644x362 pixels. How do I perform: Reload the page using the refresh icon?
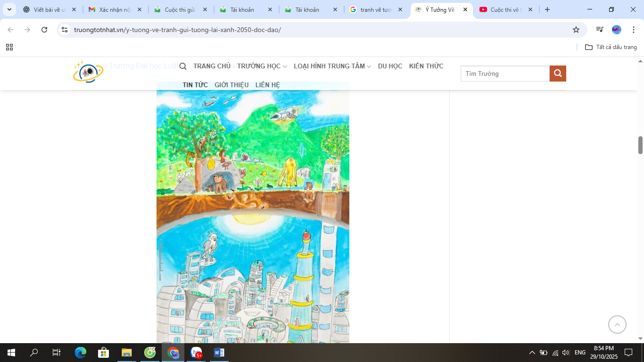point(44,30)
